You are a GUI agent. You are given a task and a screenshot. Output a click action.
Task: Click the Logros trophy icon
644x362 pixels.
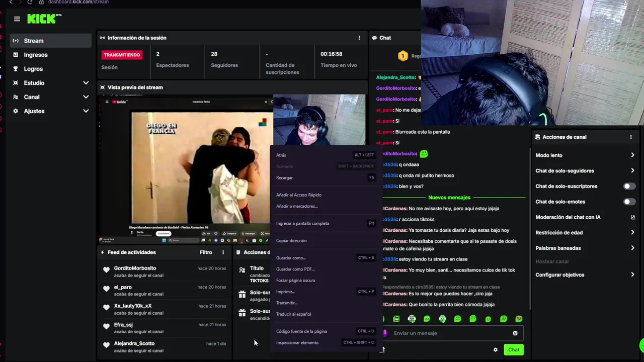point(16,69)
